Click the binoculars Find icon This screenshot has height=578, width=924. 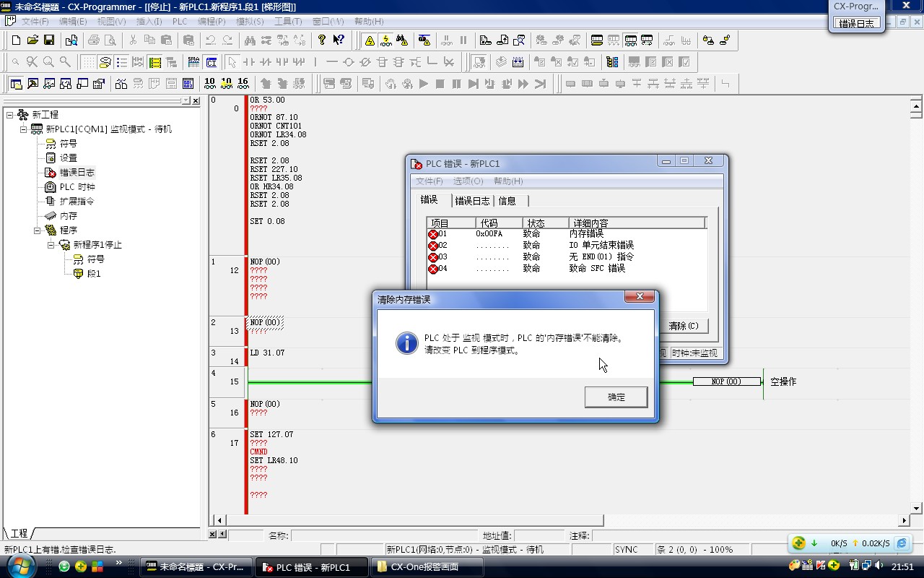point(250,40)
